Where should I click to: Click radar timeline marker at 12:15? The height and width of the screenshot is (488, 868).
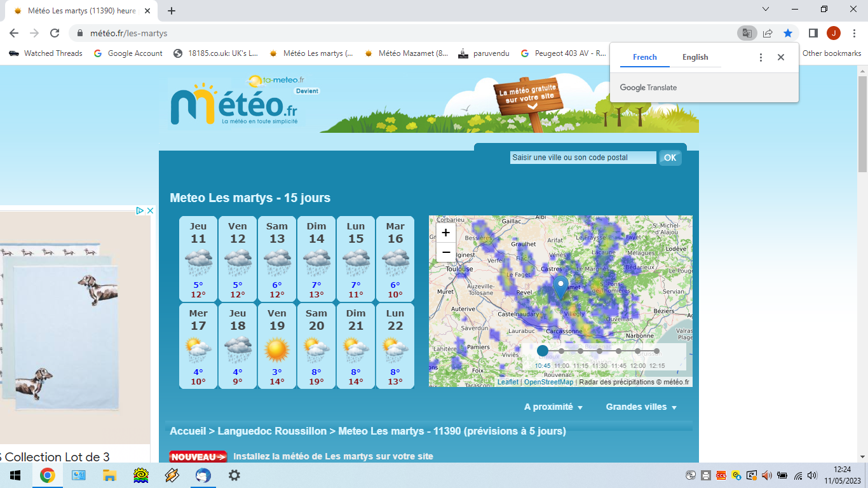pyautogui.click(x=656, y=351)
